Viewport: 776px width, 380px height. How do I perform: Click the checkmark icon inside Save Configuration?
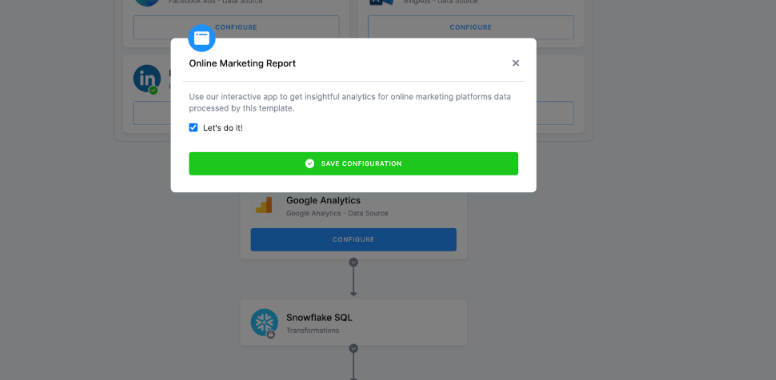click(309, 163)
